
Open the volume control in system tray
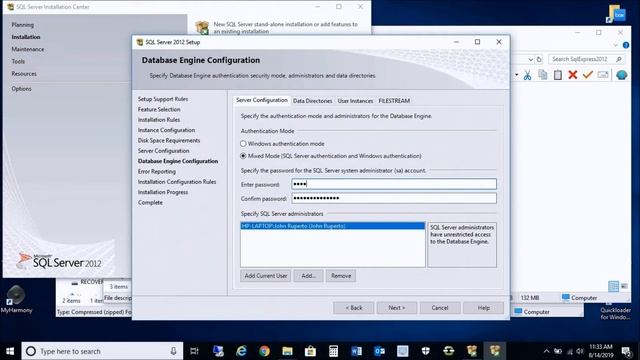pos(580,351)
